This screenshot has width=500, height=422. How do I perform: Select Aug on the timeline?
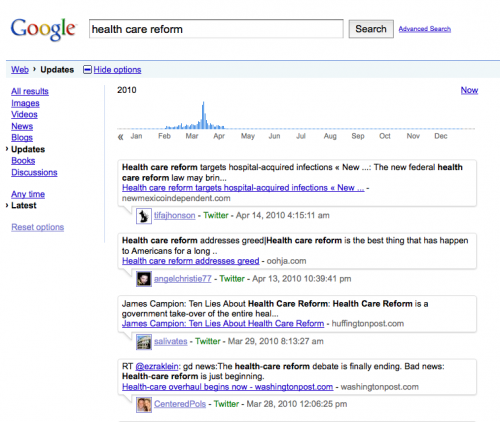330,136
